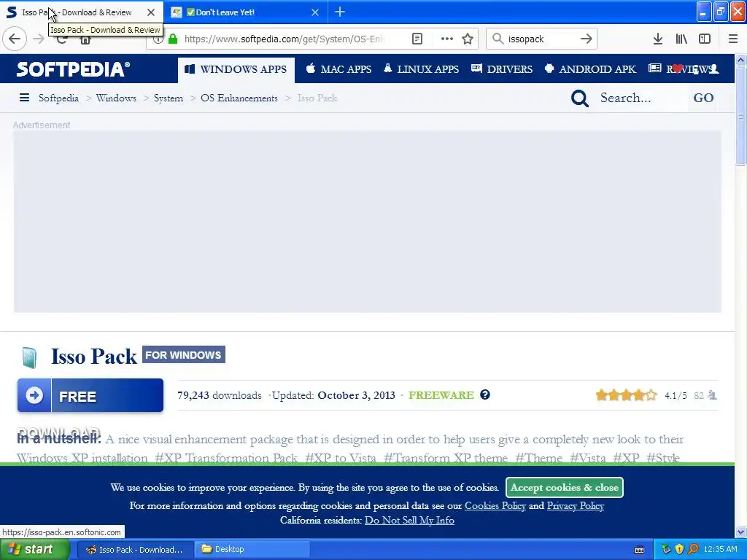Image resolution: width=747 pixels, height=560 pixels.
Task: Open page actions three-dot menu
Action: pos(446,39)
